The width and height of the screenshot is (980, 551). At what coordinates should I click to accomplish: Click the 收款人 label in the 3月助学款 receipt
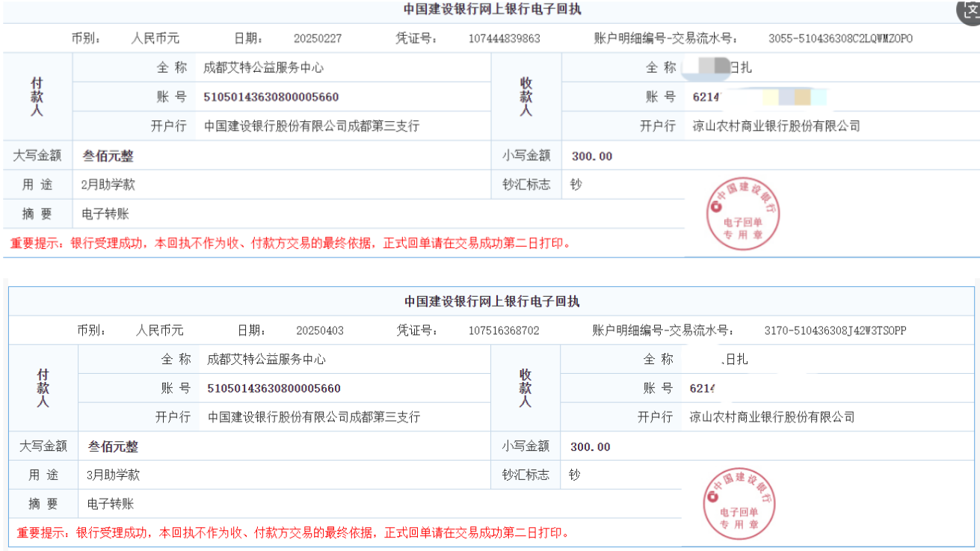[x=526, y=389]
